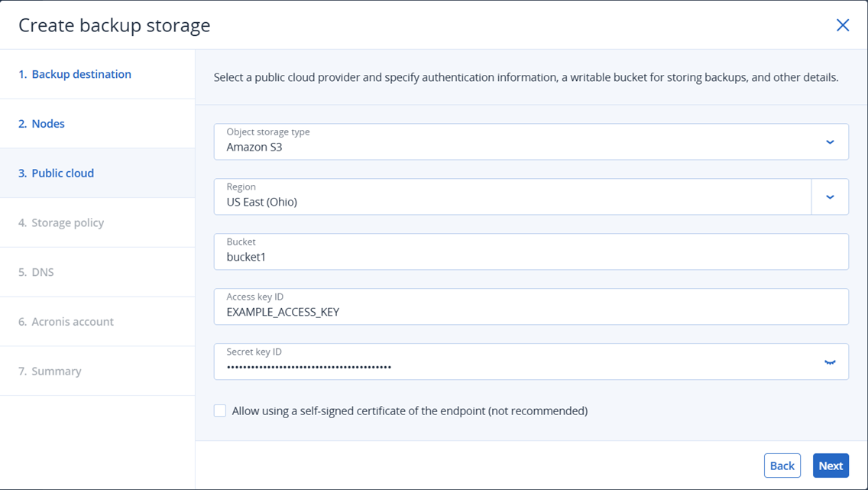Select the Secret key ID input field
Screen dimensions: 868x490
tap(458, 362)
